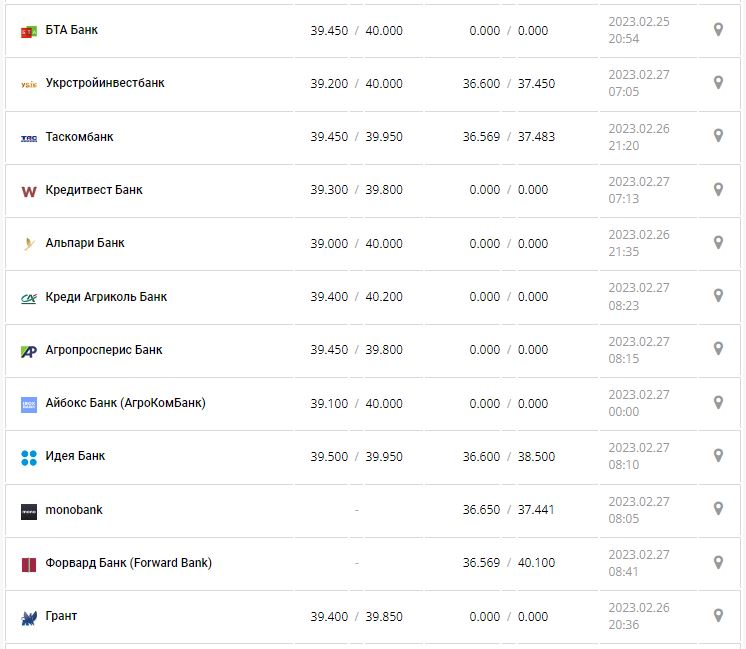
Task: Open Айбокс Банк (АгроКомБанк) link
Action: [x=126, y=403]
